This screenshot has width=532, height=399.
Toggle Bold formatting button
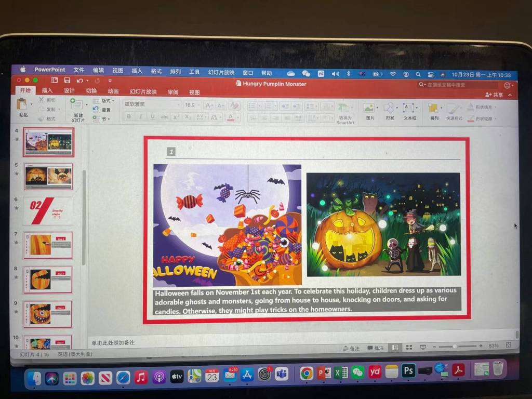pyautogui.click(x=129, y=117)
